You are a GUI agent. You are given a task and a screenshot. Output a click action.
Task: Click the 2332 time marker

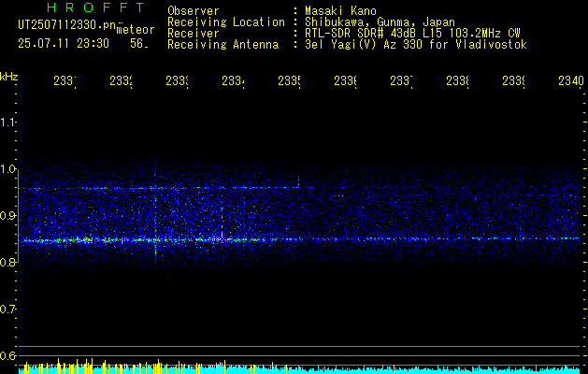(x=121, y=81)
